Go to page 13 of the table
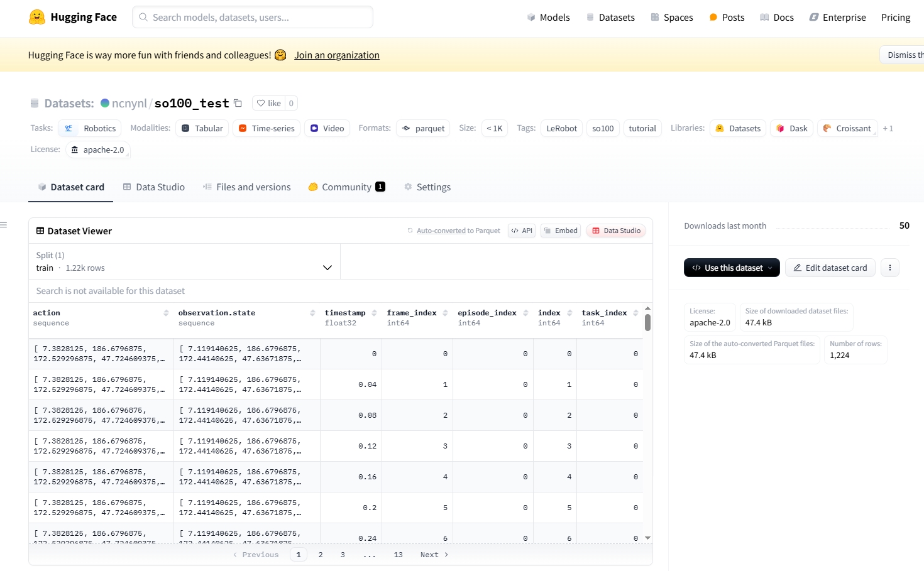This screenshot has width=924, height=571. (398, 555)
